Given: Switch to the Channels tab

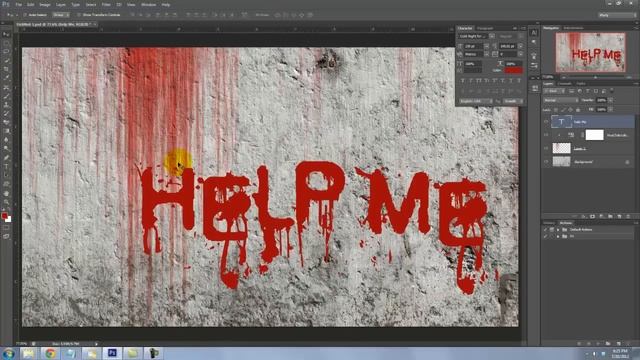Looking at the screenshot, I should coord(565,84).
